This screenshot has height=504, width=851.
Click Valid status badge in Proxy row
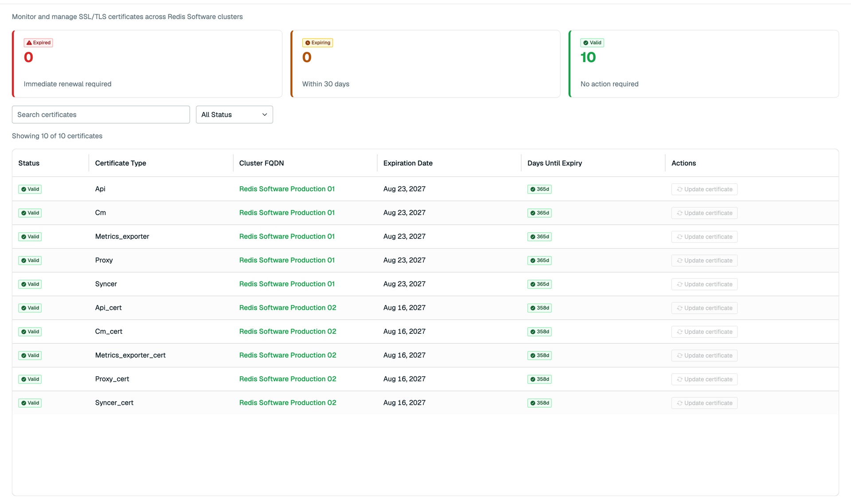[x=30, y=260]
